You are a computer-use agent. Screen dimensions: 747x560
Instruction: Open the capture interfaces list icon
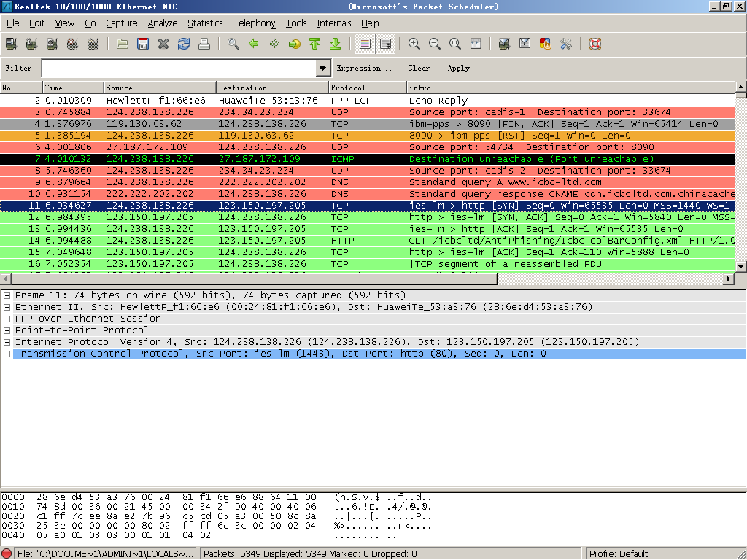(11, 44)
